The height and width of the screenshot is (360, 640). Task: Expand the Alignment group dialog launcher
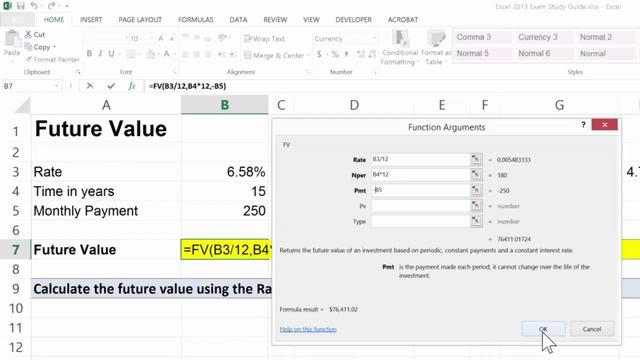[x=308, y=72]
